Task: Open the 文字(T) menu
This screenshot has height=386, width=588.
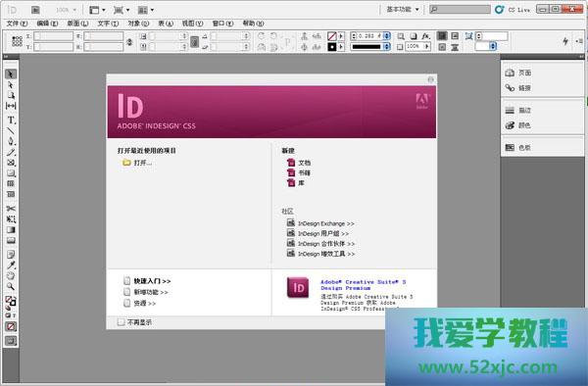Action: [108, 24]
